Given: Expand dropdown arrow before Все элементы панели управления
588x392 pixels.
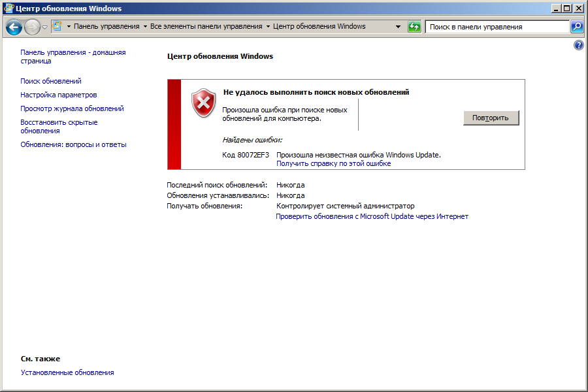Looking at the screenshot, I should (x=145, y=27).
